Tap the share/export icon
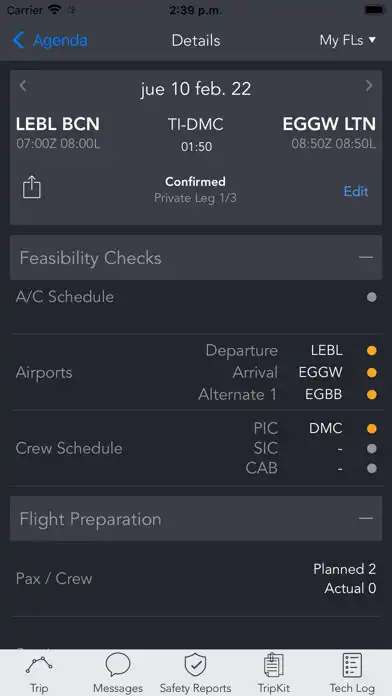 point(32,187)
